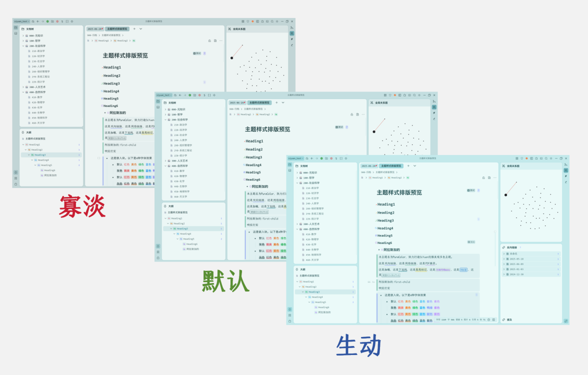Open SiYuan settings from the top-right toolbar
Screen dimensions: 588x375
click(x=551, y=158)
